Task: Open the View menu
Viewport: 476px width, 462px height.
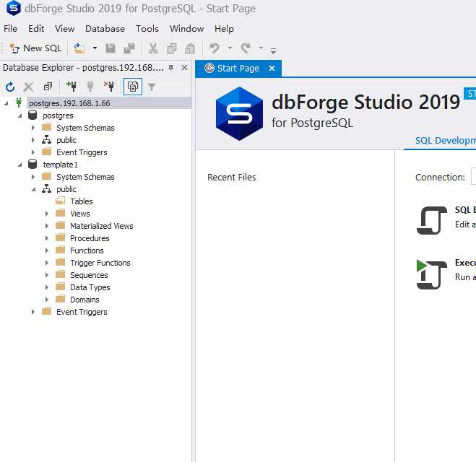Action: pyautogui.click(x=64, y=29)
